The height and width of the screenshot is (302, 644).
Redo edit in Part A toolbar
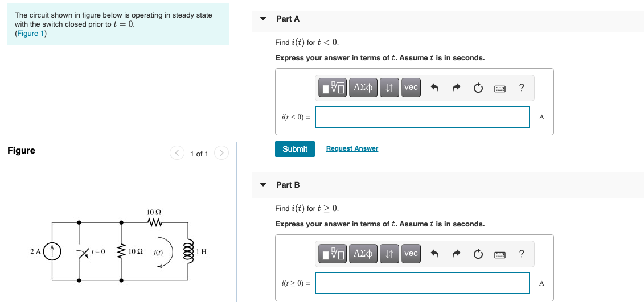point(456,88)
